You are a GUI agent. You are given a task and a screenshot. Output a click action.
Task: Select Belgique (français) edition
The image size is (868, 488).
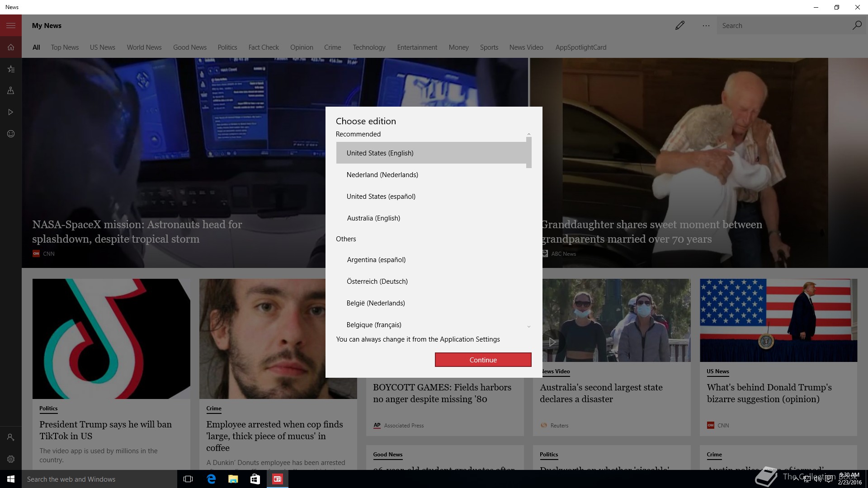click(x=431, y=325)
